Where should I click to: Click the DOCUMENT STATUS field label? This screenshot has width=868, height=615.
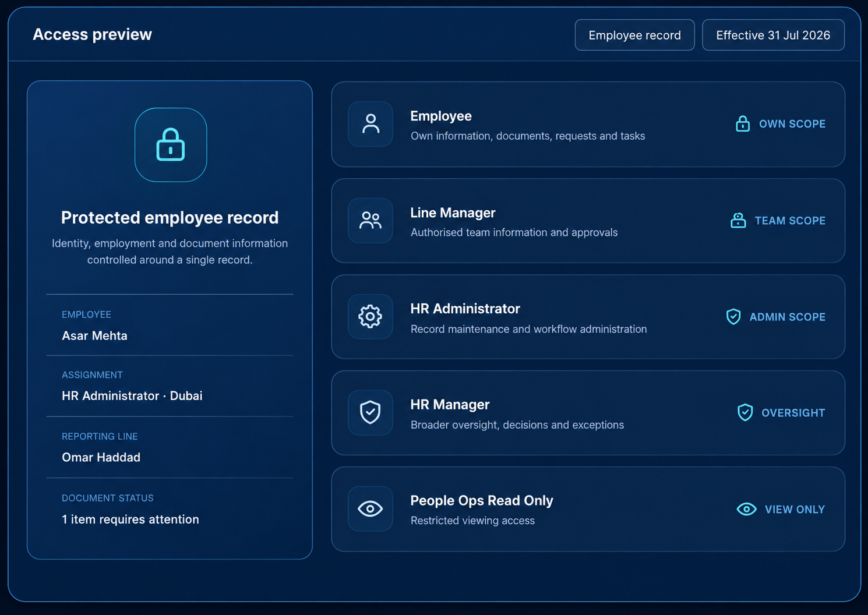(x=108, y=498)
